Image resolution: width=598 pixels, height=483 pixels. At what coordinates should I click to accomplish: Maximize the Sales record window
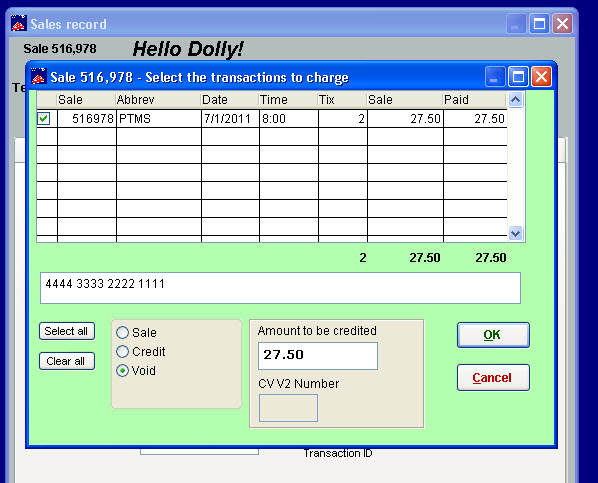[539, 24]
